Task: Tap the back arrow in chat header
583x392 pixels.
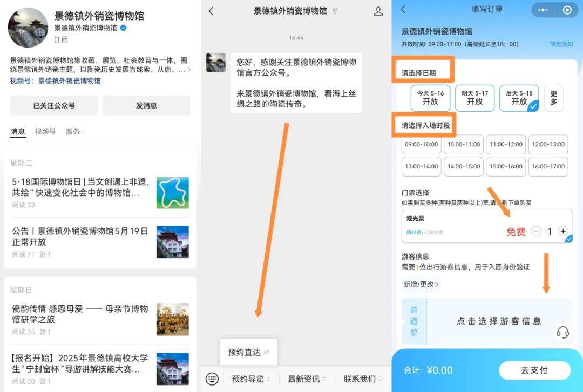Action: click(211, 11)
